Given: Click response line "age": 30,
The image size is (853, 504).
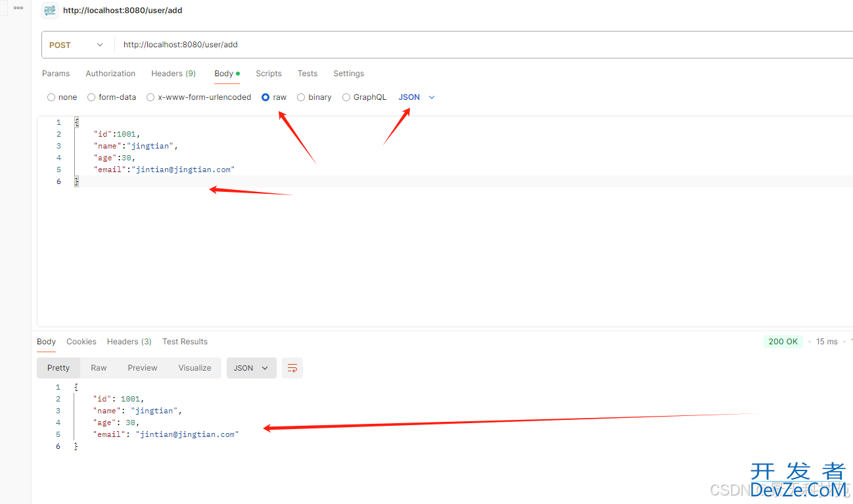Looking at the screenshot, I should (x=116, y=423).
